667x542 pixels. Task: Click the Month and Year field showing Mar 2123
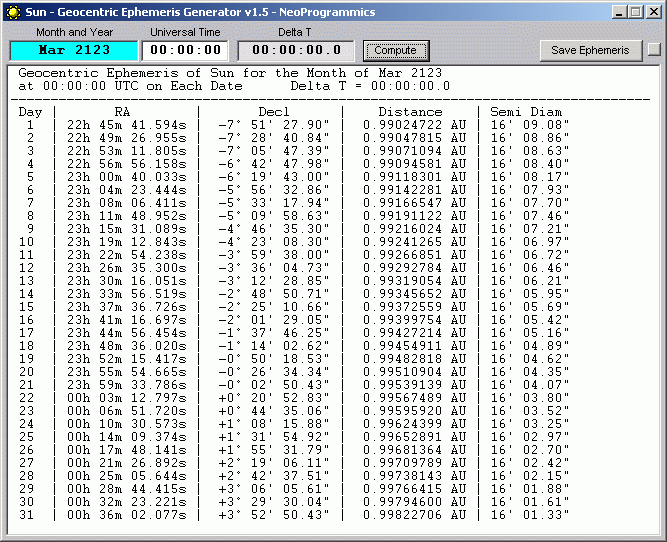[73, 50]
